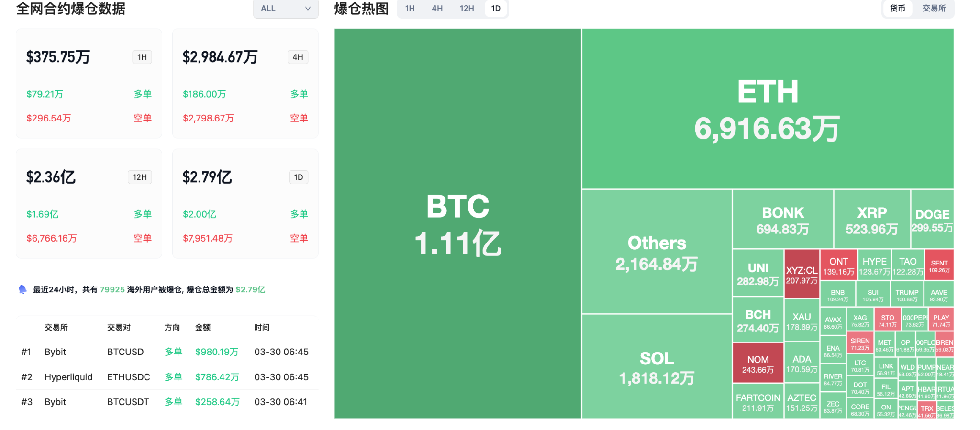Select the red NOM heatmap tile
Viewport: 980px width, 430px height.
758,364
